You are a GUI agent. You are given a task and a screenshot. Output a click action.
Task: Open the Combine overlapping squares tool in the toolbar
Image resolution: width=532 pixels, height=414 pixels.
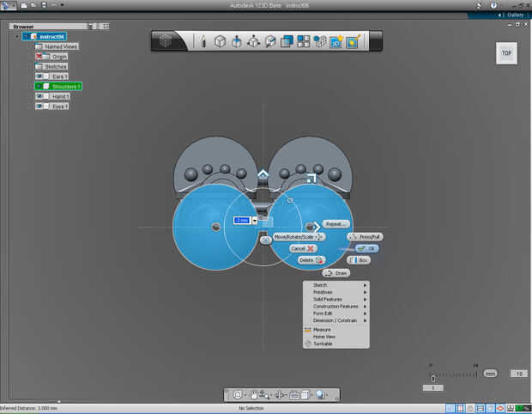[x=287, y=41]
